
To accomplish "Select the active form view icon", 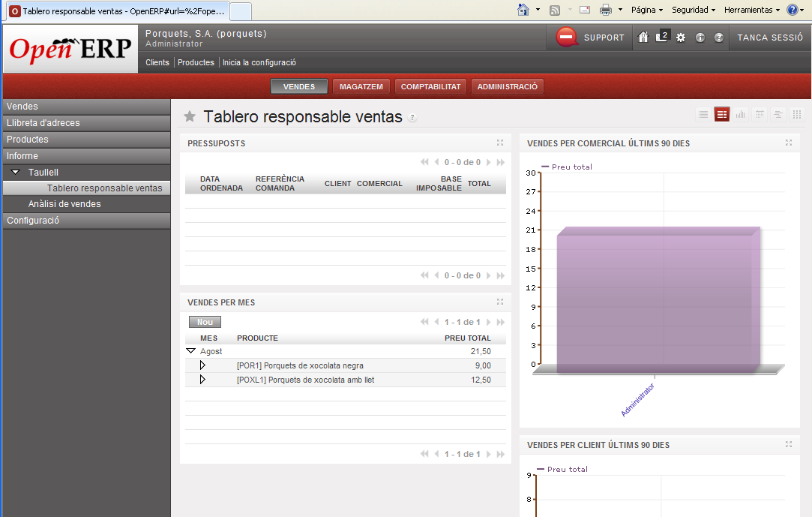I will [722, 114].
